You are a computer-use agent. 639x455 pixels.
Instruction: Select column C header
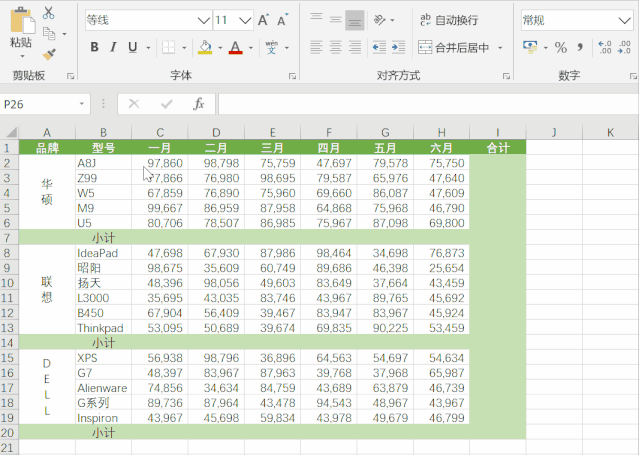click(160, 132)
